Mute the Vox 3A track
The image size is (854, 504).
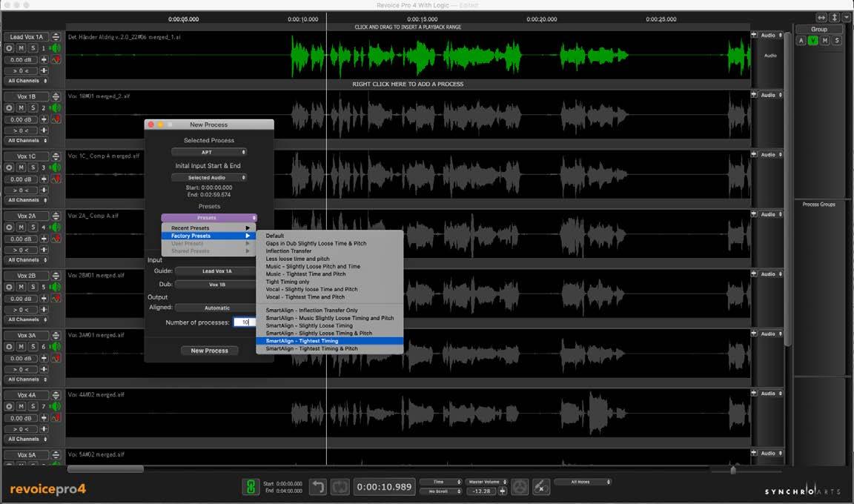pos(21,347)
